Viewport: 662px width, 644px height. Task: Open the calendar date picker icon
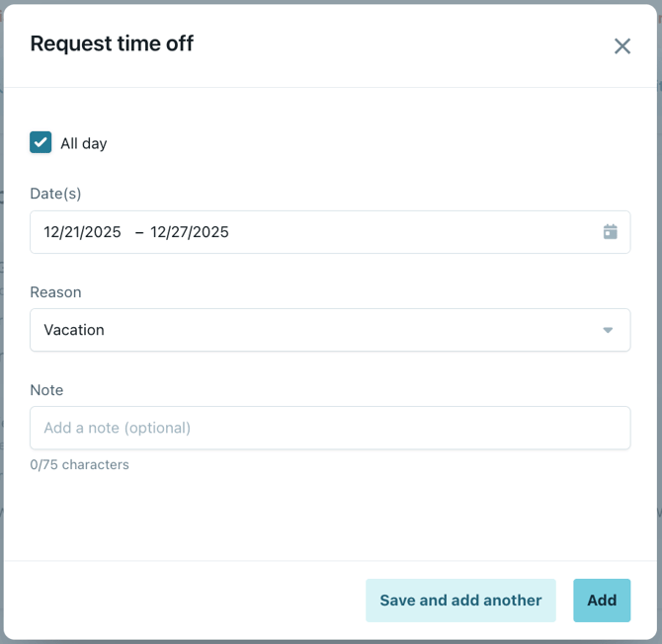611,232
